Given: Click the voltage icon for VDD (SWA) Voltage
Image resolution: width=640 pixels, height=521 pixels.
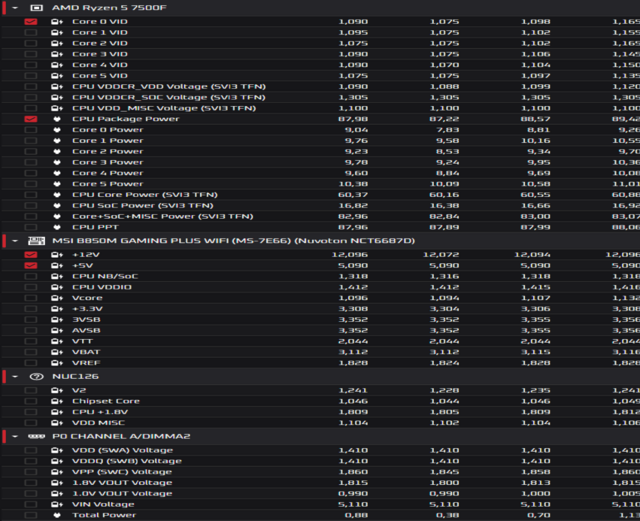Looking at the screenshot, I should [x=57, y=450].
